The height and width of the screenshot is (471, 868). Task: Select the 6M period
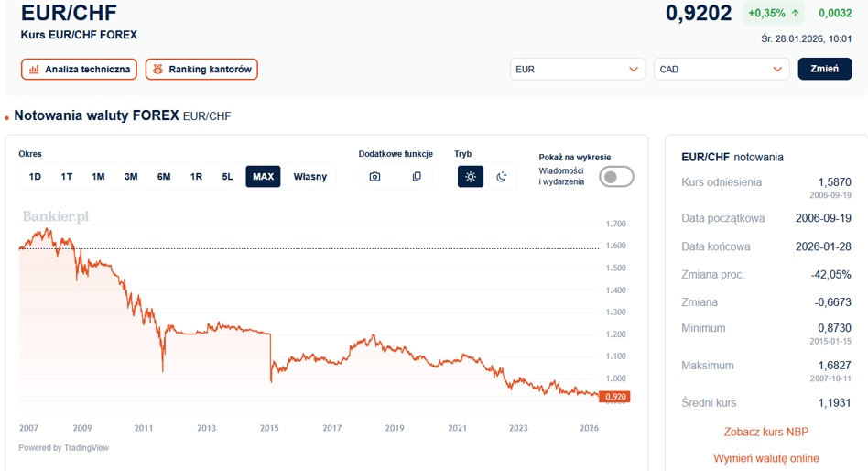tap(164, 177)
